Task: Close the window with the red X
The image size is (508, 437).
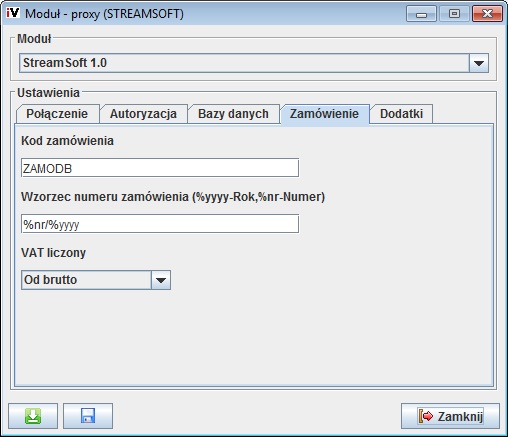Action: click(487, 14)
